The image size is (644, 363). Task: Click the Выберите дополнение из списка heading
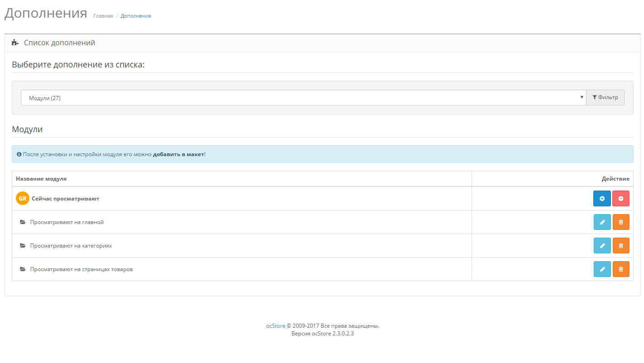tap(78, 65)
